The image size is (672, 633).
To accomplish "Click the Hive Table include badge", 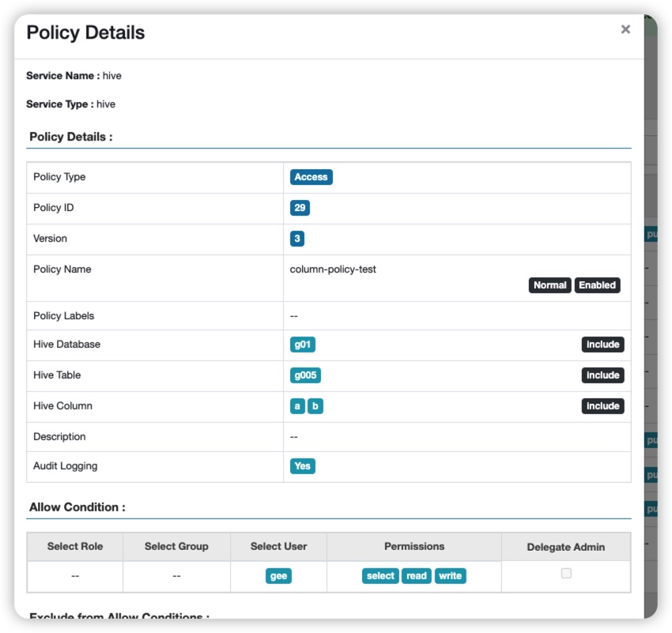I will (602, 375).
